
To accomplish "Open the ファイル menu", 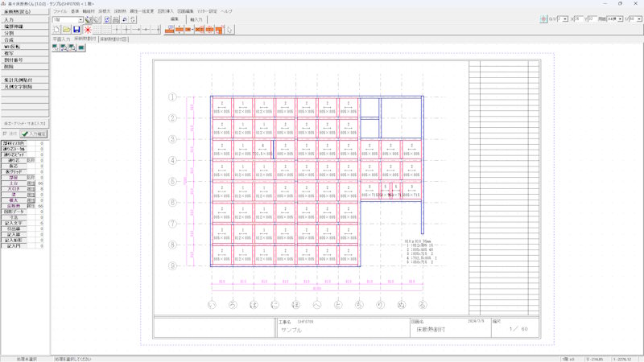I will tap(60, 11).
